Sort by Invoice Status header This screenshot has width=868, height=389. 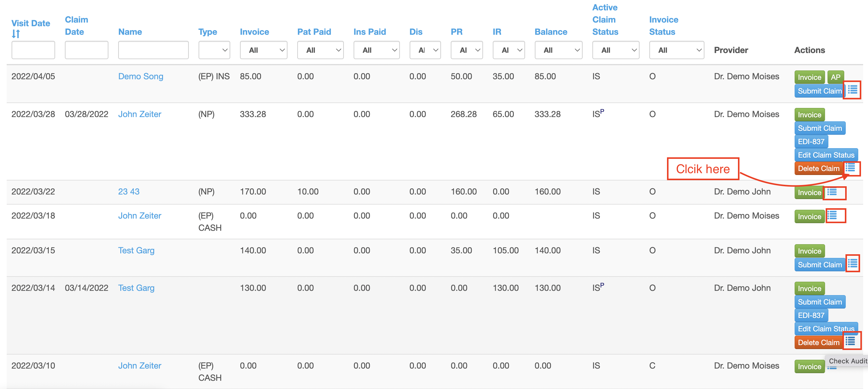663,26
